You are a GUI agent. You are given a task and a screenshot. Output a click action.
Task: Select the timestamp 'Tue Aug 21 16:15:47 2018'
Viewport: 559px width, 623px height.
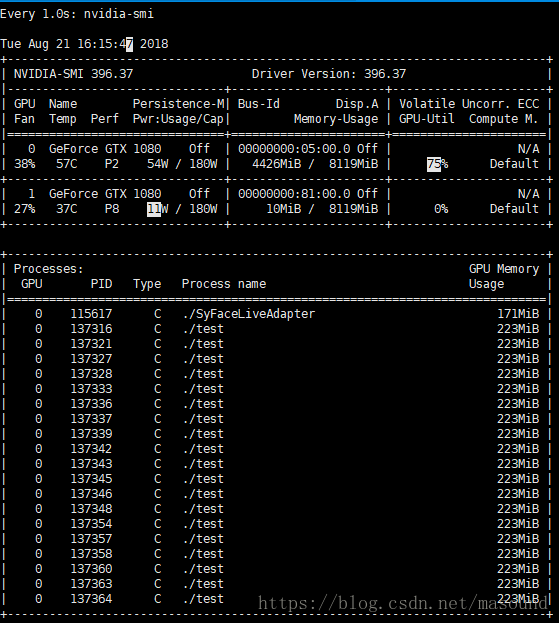(84, 44)
